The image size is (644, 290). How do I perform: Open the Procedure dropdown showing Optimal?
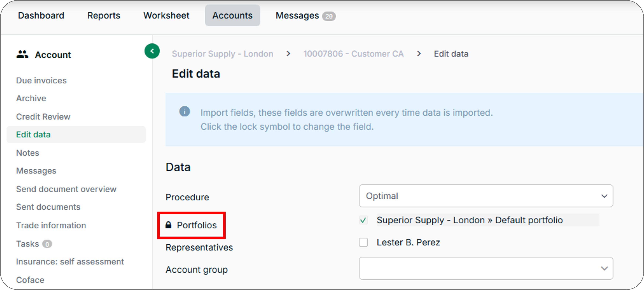(486, 196)
